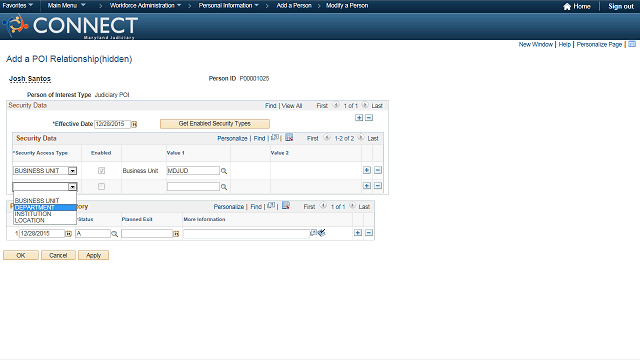Click the Josh Santos name
This screenshot has width=640, height=360.
pyautogui.click(x=30, y=78)
